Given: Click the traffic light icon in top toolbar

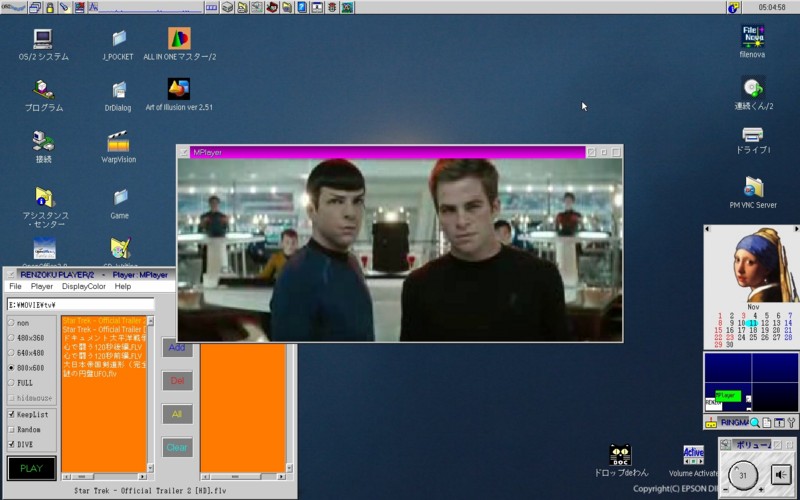Looking at the screenshot, I should point(333,7).
